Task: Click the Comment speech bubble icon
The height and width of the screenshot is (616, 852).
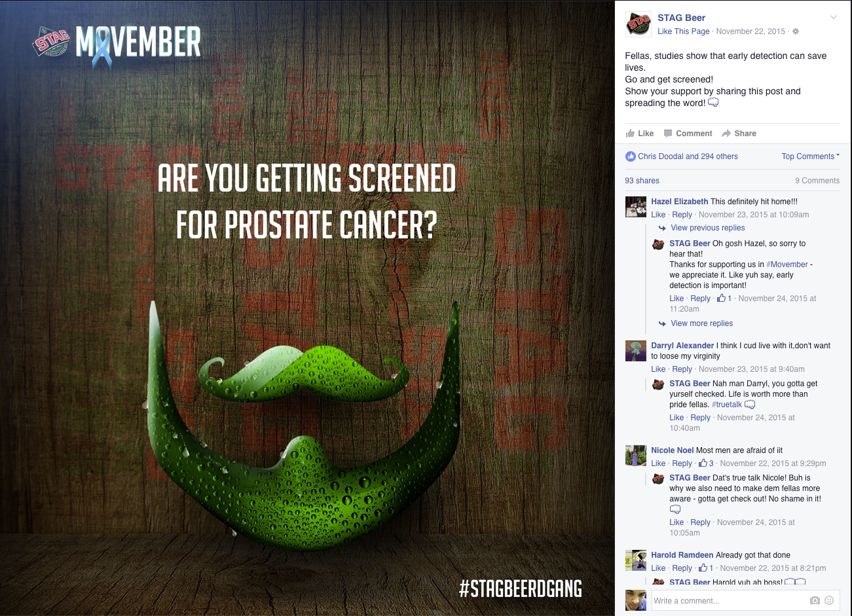Action: coord(668,134)
